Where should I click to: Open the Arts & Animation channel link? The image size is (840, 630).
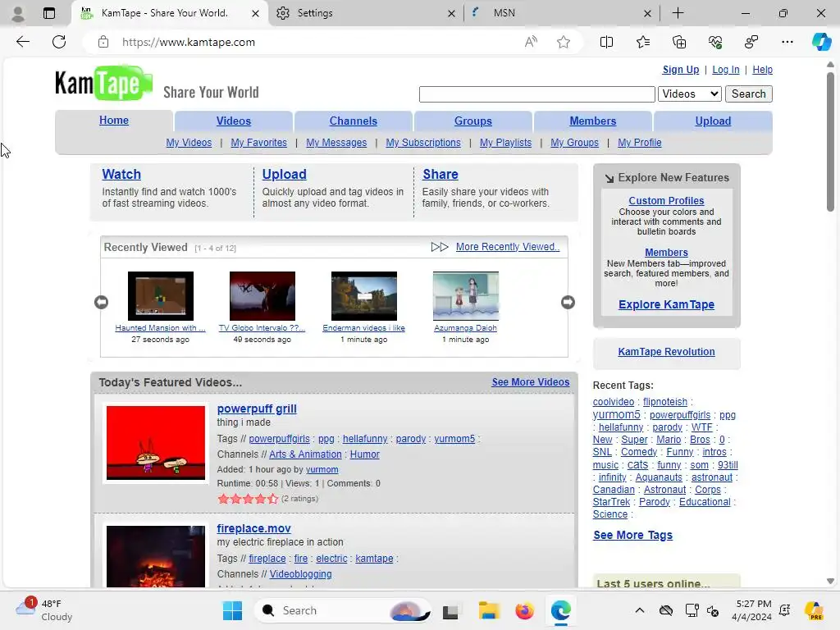pos(305,454)
